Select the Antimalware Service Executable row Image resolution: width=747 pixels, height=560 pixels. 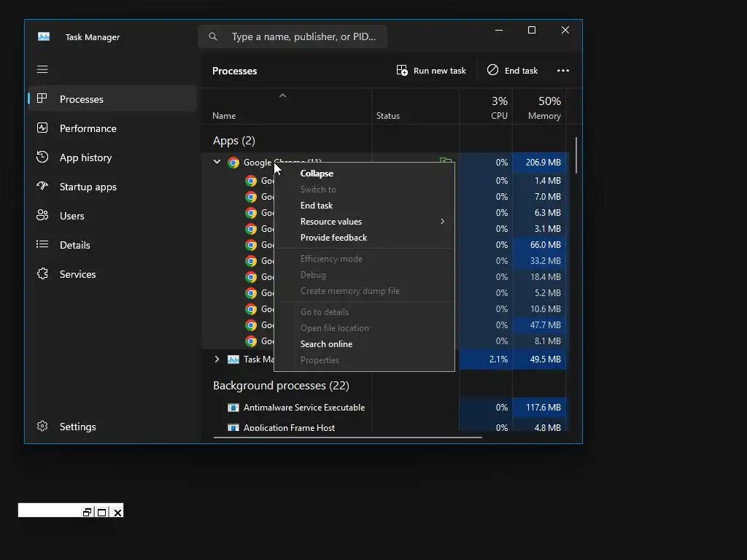(x=384, y=407)
